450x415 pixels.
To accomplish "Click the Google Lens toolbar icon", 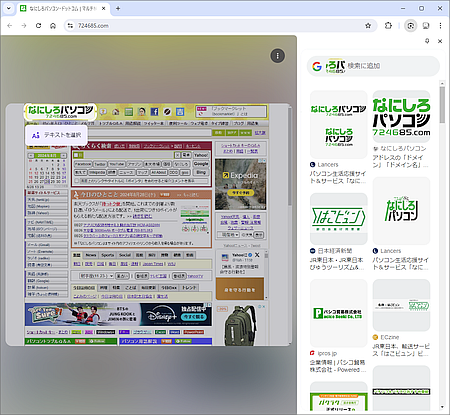I will (x=410, y=26).
